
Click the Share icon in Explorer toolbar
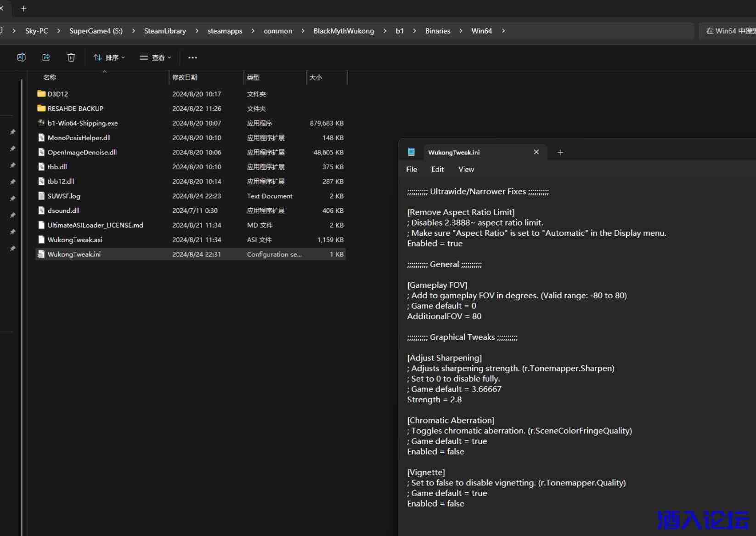point(46,57)
